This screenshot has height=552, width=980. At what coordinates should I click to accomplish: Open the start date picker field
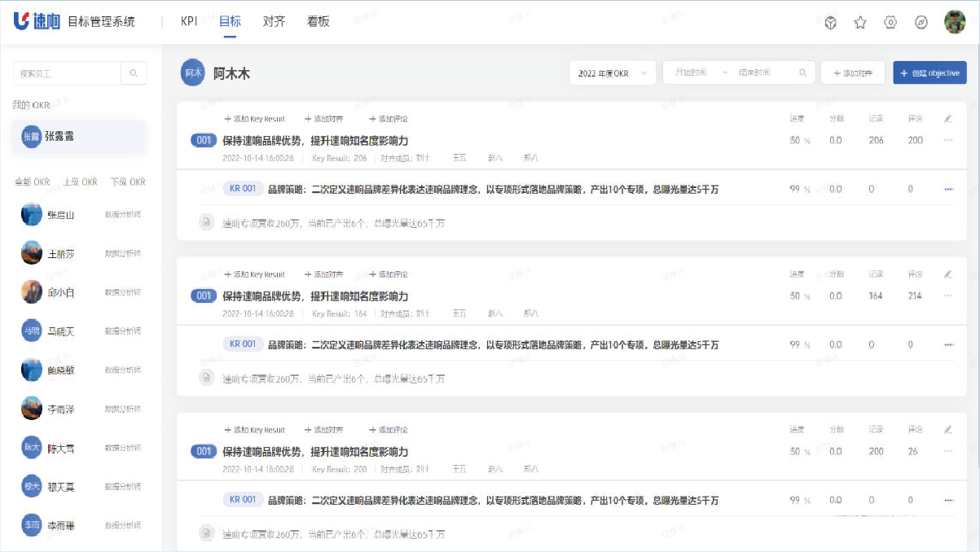[691, 73]
